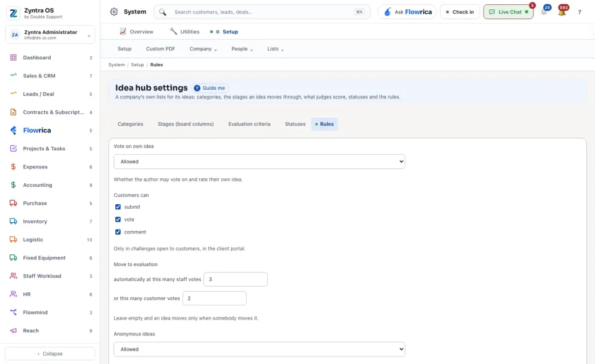Viewport: 595px width, 364px height.
Task: Click the Inventory truck icon
Action: [13, 222]
